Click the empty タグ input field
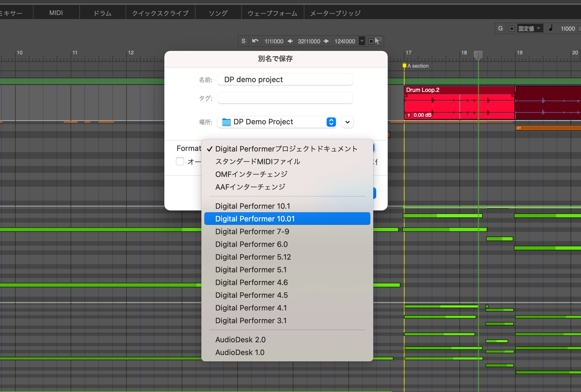Viewport: 581px width, 392px height. (x=285, y=98)
